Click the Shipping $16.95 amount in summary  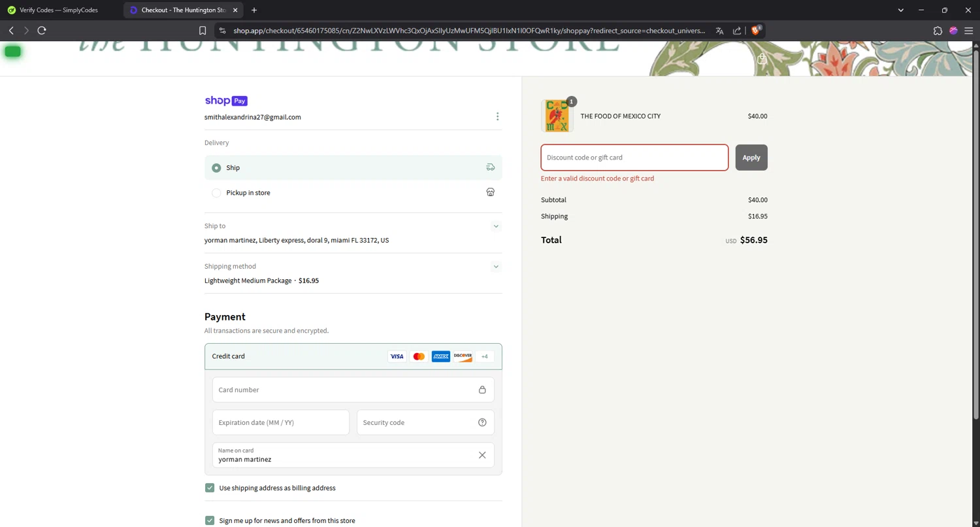758,216
